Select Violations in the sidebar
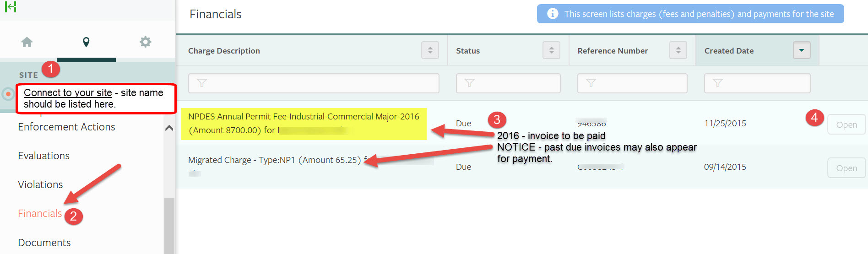The width and height of the screenshot is (868, 254). pos(40,184)
